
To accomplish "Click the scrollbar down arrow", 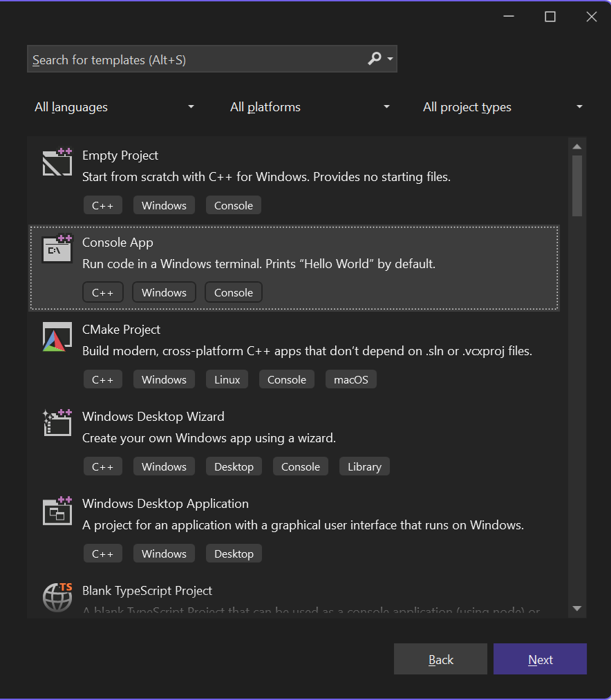I will click(x=576, y=609).
